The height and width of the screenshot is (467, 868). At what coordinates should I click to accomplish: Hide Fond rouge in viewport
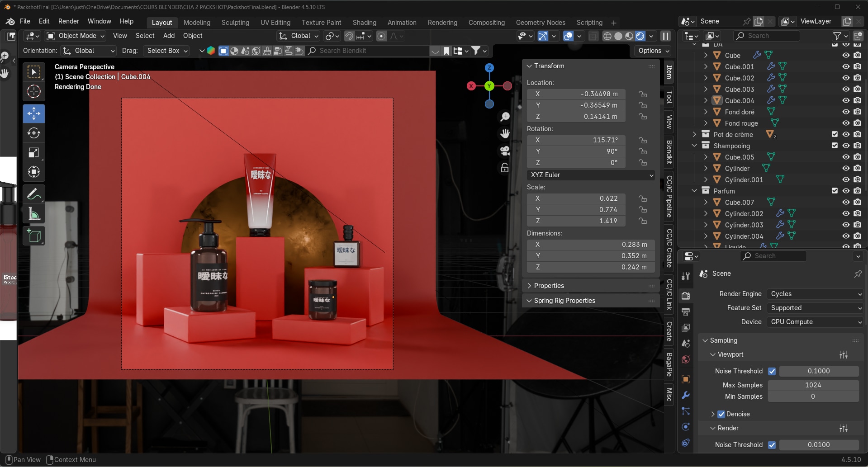(x=845, y=123)
